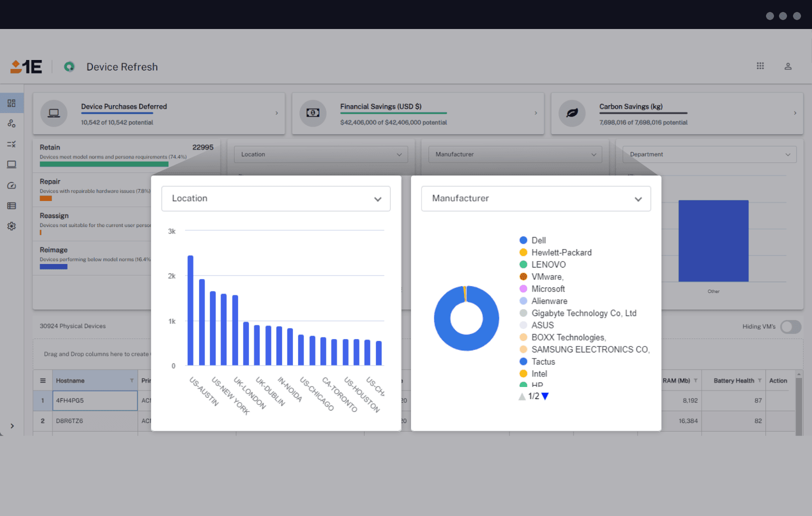Select the laptop devices icon in sidebar
812x516 pixels.
coord(11,164)
